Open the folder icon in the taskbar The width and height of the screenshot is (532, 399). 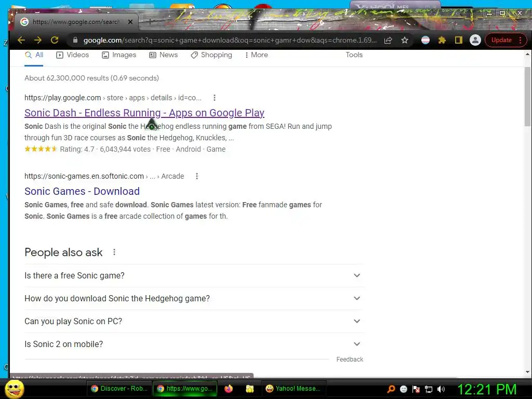[x=250, y=389]
